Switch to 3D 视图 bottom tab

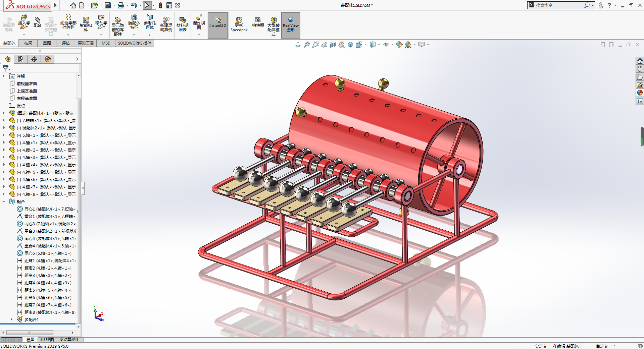coord(47,340)
